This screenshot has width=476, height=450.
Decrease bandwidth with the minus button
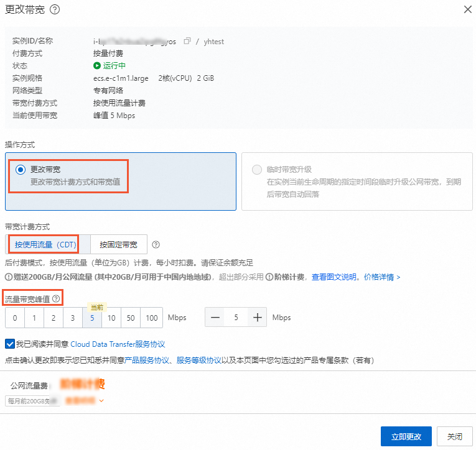tap(215, 318)
